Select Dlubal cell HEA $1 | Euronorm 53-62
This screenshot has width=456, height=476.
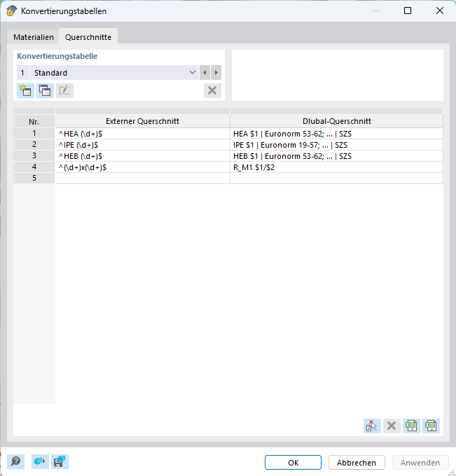(x=337, y=134)
